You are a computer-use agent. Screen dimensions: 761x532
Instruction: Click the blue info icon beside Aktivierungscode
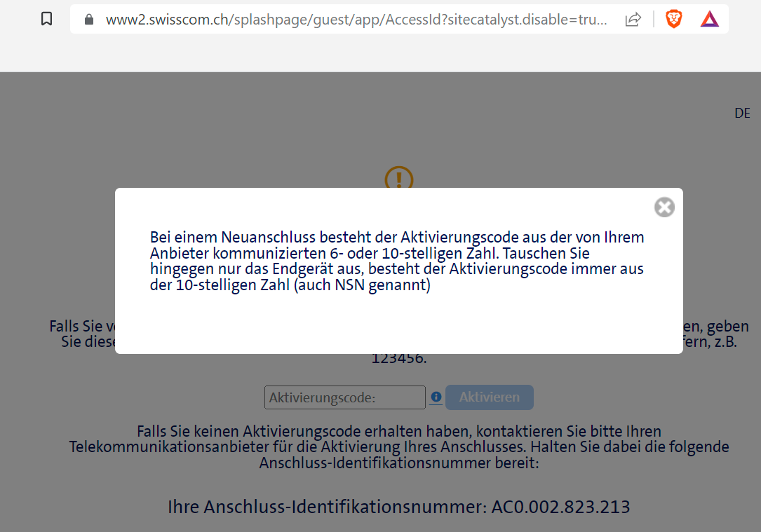point(436,397)
